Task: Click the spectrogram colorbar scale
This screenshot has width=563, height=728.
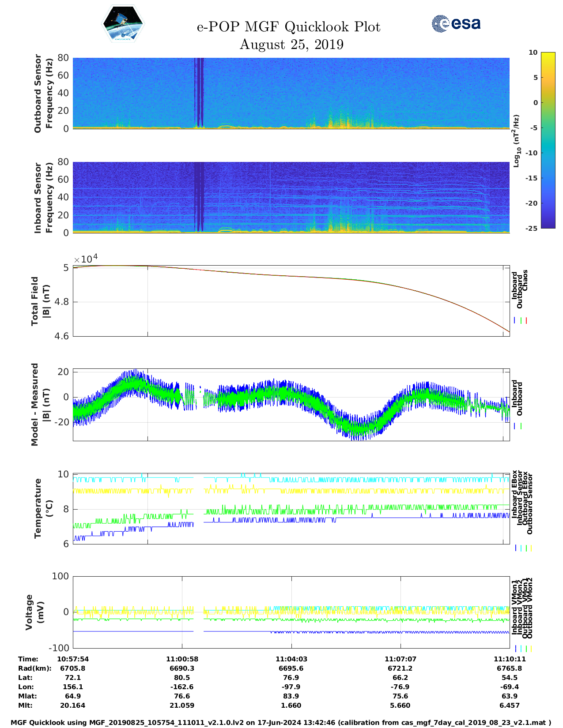Action: 548,140
